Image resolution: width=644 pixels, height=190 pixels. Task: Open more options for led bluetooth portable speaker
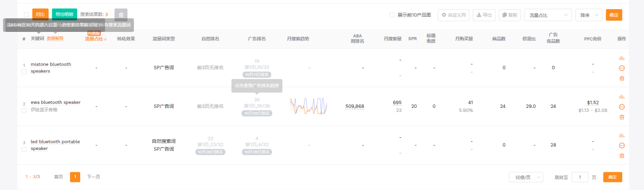622,145
